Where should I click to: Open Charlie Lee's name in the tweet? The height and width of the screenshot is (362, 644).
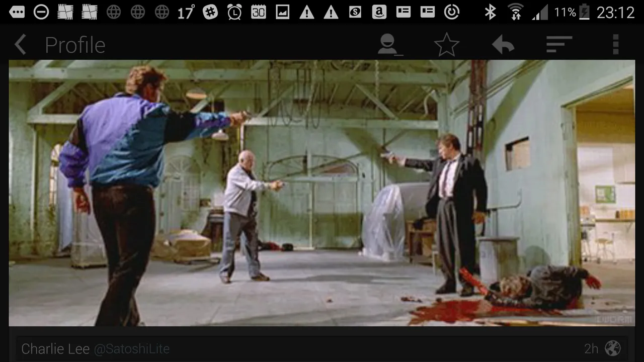click(x=55, y=348)
